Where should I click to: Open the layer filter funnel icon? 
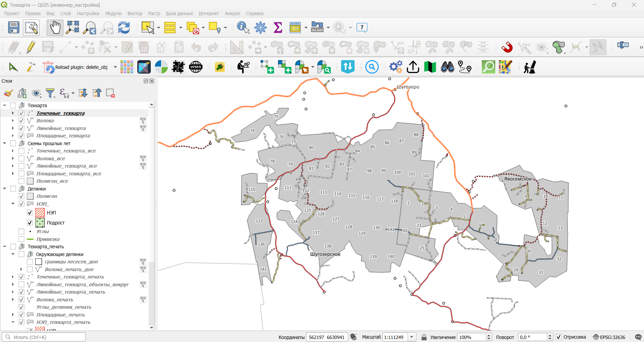pyautogui.click(x=50, y=93)
